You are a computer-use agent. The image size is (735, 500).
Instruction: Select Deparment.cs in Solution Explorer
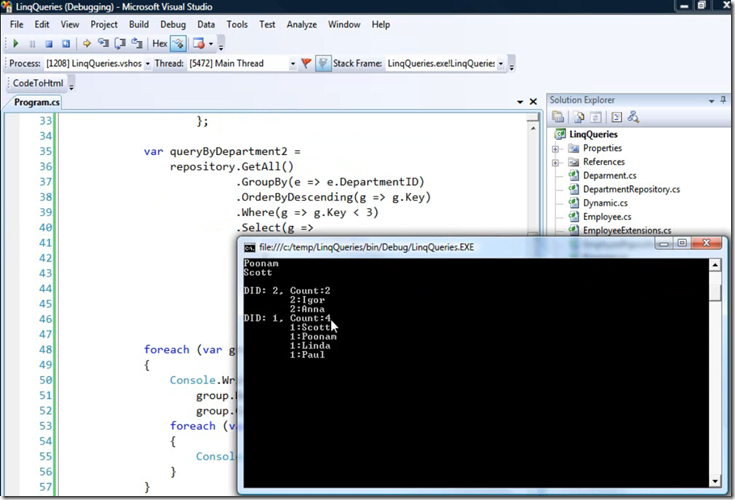click(609, 176)
